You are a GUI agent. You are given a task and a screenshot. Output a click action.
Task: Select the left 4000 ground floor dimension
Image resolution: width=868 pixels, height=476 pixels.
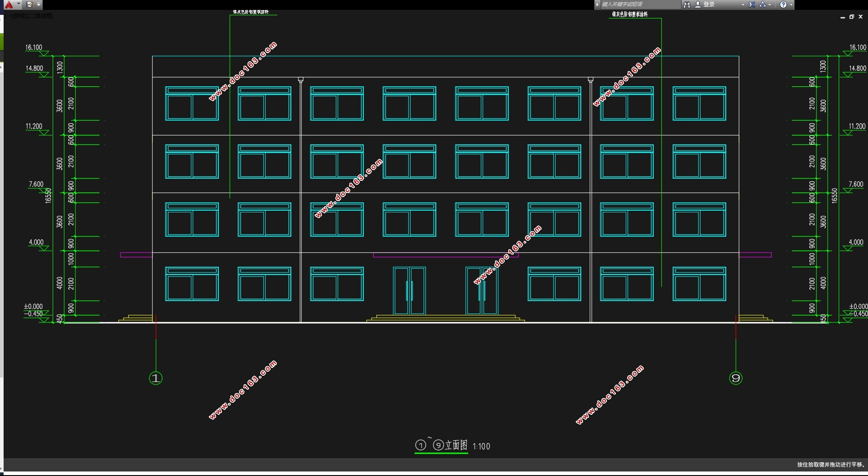tap(59, 283)
